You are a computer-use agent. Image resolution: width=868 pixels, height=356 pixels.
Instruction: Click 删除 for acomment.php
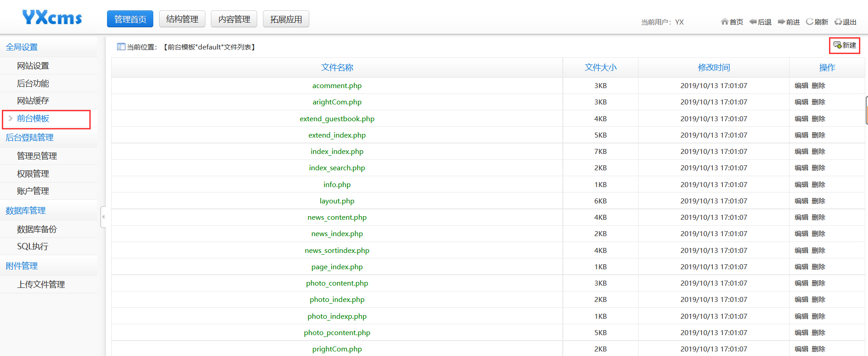[x=818, y=86]
